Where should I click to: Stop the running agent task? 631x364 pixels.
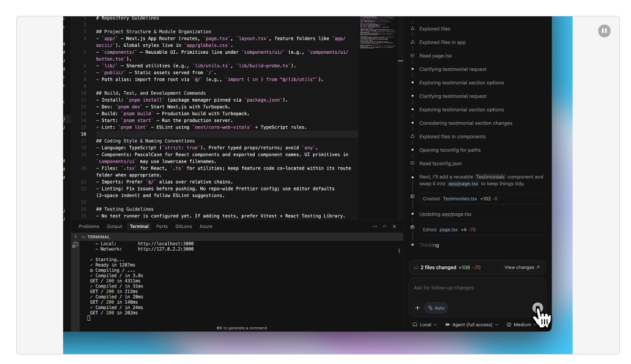click(x=538, y=308)
